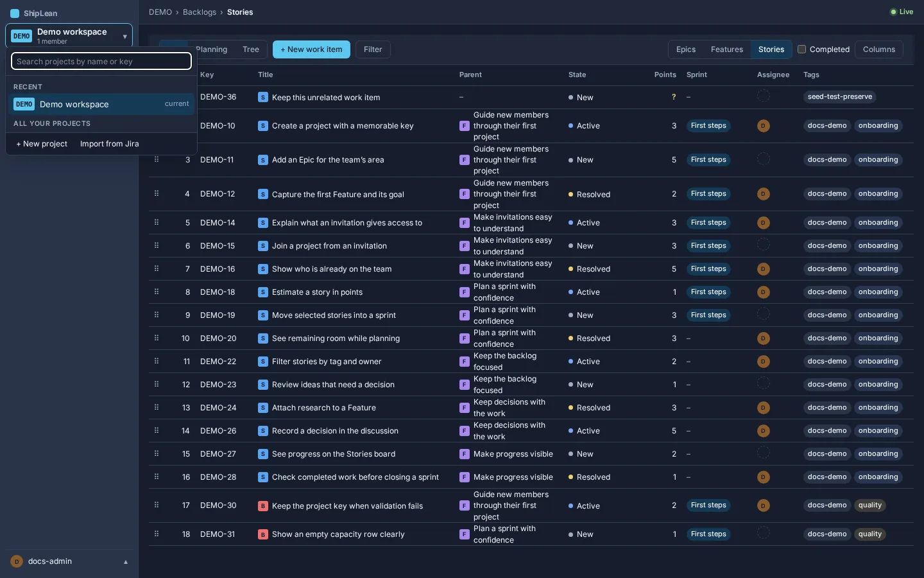
Task: Open the Columns chooser
Action: [x=879, y=49]
